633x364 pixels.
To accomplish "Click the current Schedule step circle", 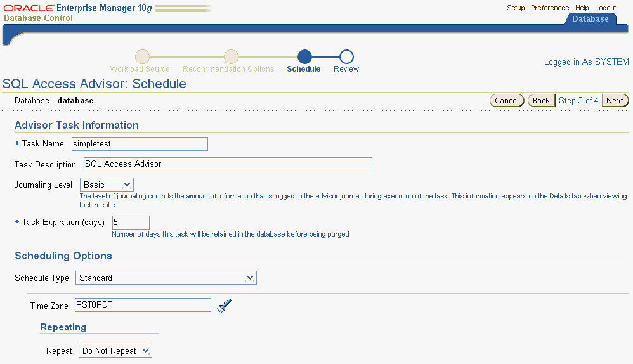I will point(304,56).
